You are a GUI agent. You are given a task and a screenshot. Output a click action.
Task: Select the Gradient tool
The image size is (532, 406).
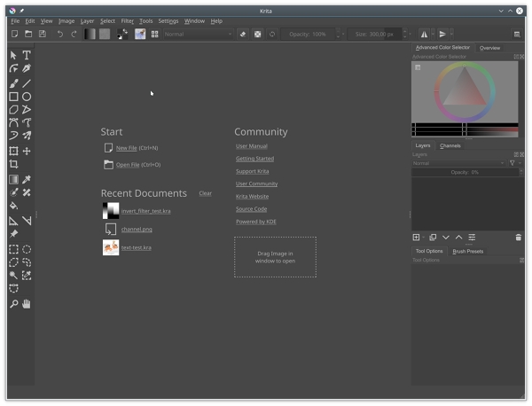click(x=13, y=179)
